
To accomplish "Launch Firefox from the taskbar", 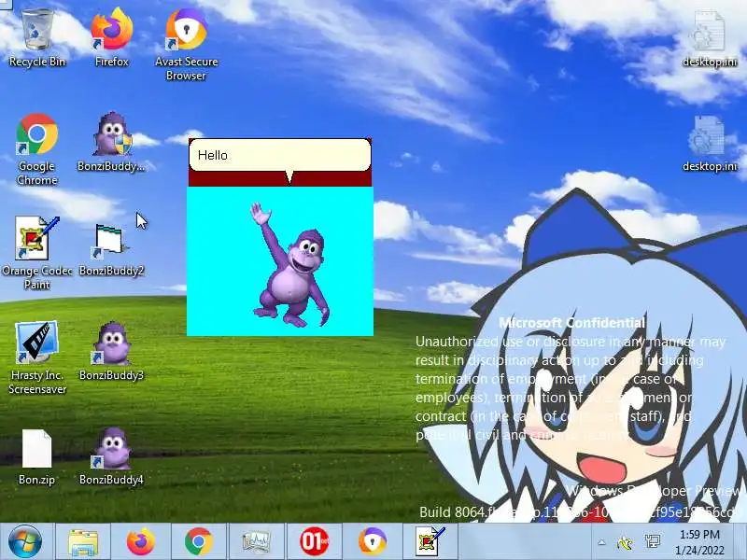I will click(x=141, y=542).
